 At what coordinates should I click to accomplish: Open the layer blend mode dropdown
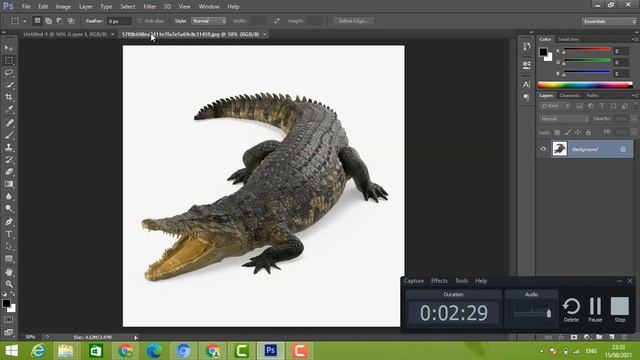[x=564, y=119]
